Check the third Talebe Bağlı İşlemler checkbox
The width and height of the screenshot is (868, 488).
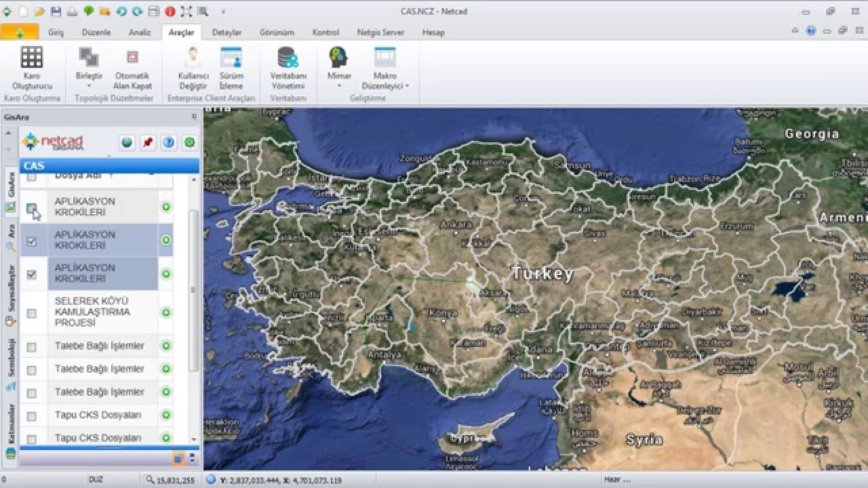click(32, 393)
